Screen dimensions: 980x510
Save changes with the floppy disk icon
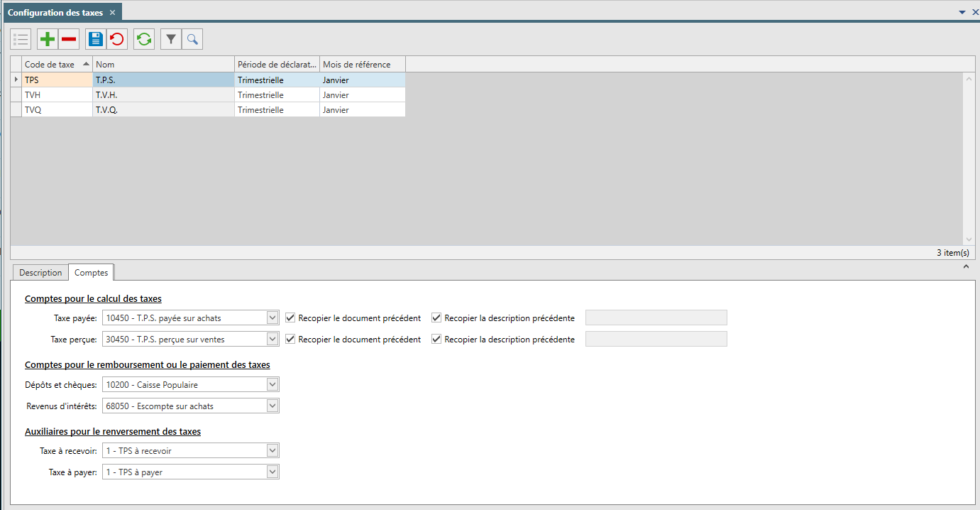(x=96, y=39)
